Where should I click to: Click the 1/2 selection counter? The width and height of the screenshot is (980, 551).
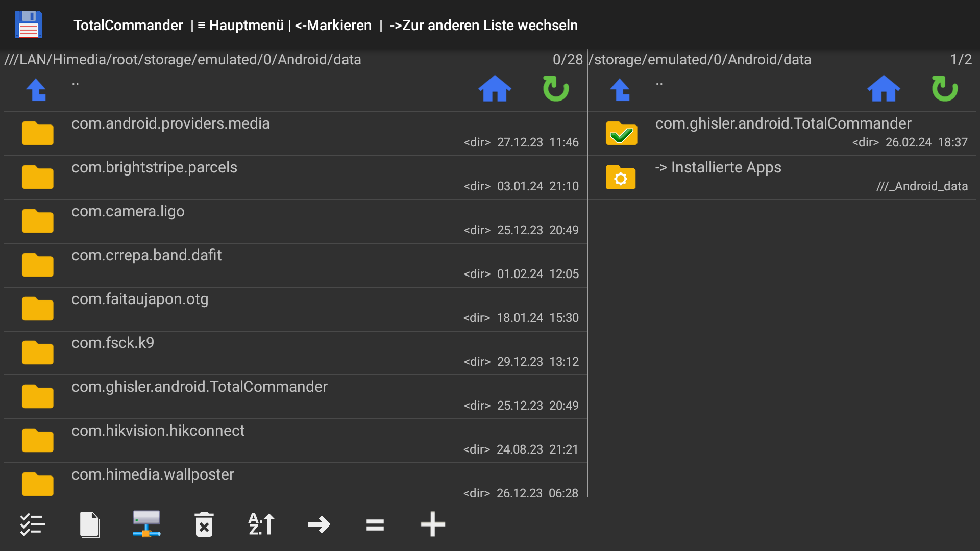[x=961, y=60]
